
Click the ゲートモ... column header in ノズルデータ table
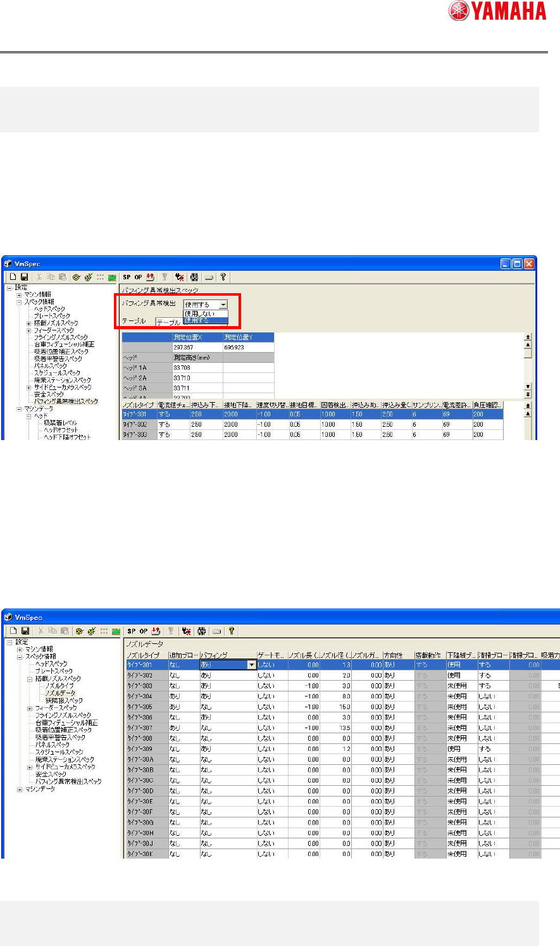point(272,655)
